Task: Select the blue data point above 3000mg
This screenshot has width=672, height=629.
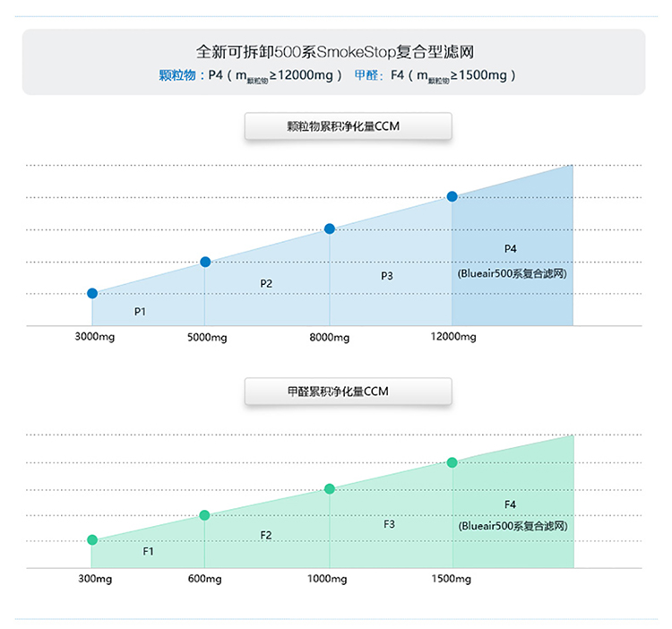Action: pyautogui.click(x=92, y=293)
